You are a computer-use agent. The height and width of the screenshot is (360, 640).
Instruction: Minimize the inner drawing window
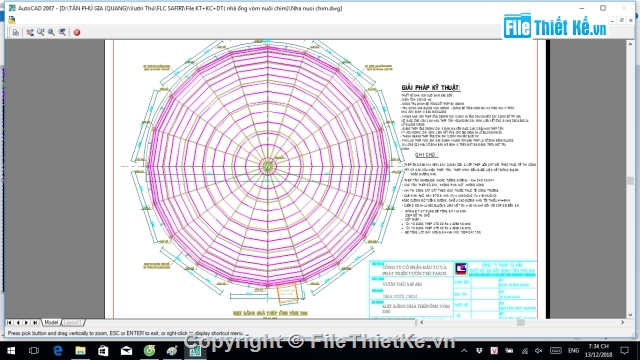[613, 20]
